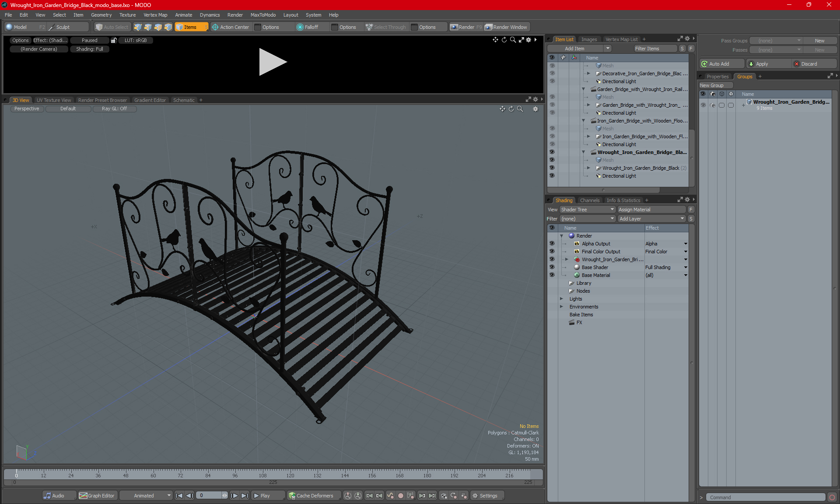Image resolution: width=840 pixels, height=504 pixels.
Task: Open the 3D viewport settings gear
Action: [535, 109]
